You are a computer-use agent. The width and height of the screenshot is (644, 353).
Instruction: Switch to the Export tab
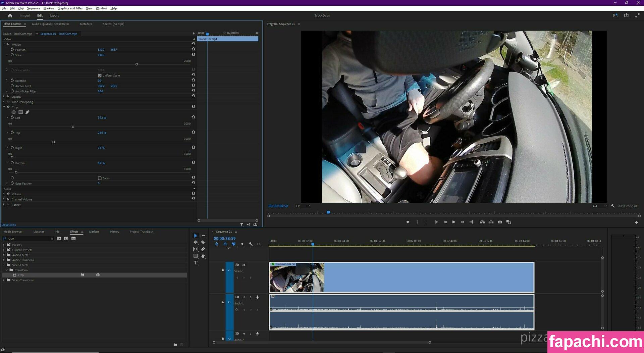click(54, 15)
